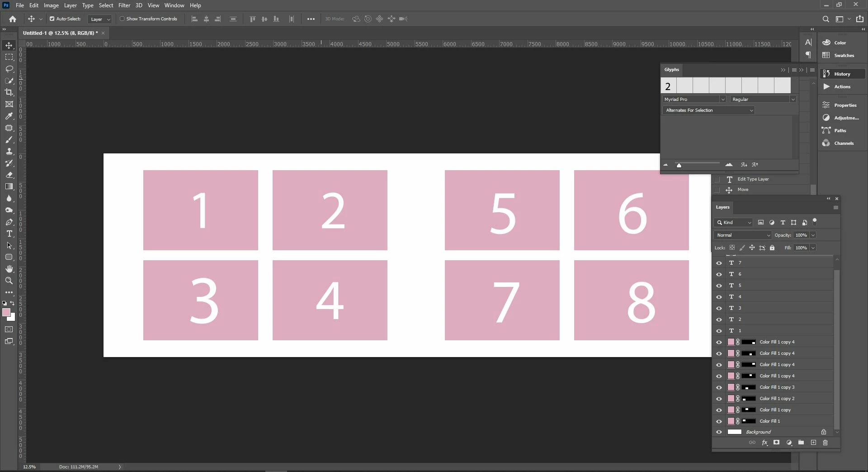Screen dimensions: 868x472
Task: Select the Lasso tool
Action: click(9, 69)
